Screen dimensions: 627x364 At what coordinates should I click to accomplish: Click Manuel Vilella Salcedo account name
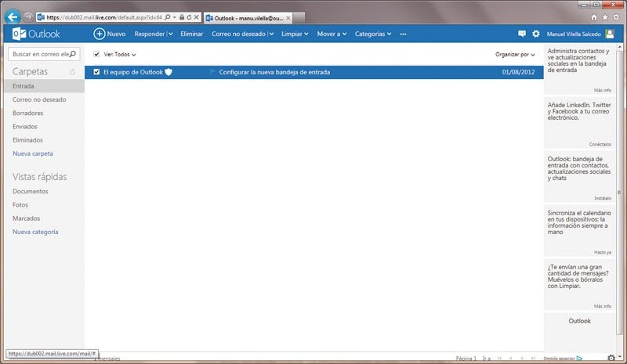pos(574,34)
